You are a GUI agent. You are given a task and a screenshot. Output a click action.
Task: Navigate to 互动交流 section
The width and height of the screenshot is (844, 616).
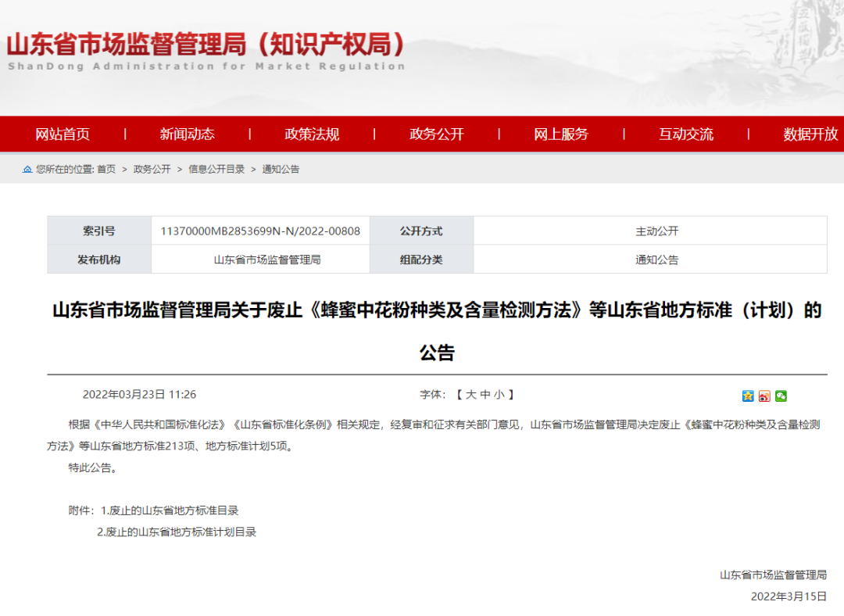point(686,134)
